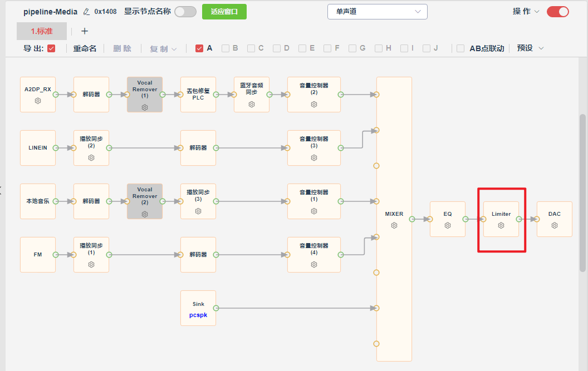The height and width of the screenshot is (371, 588).
Task: Open MIXER node settings gear
Action: click(394, 225)
